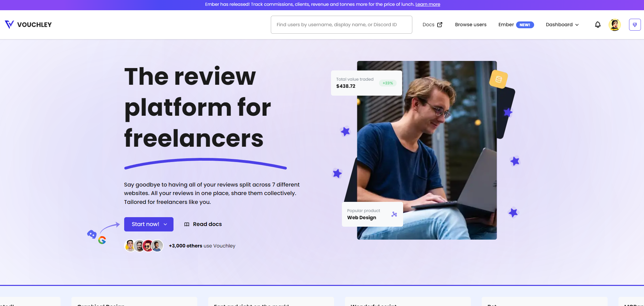
Task: Open the notifications bell
Action: 597,25
